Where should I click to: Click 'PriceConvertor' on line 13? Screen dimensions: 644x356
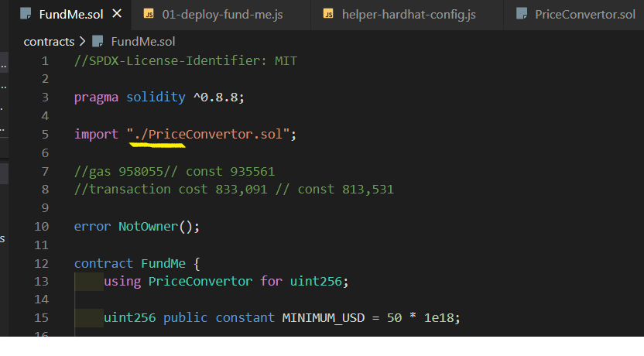200,281
